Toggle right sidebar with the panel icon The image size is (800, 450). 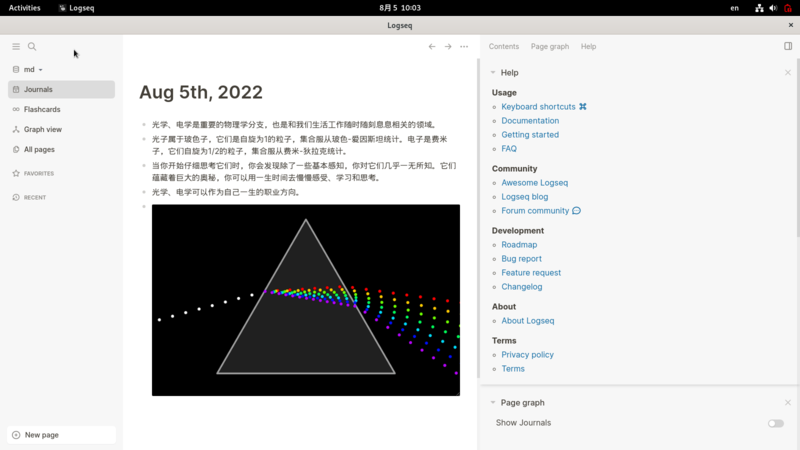788,46
